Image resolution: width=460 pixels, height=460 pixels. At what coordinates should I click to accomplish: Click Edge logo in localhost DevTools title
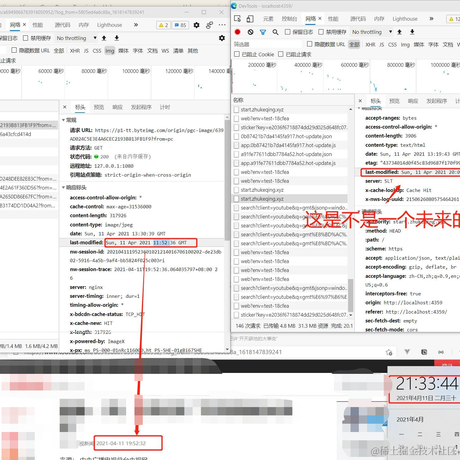click(234, 6)
